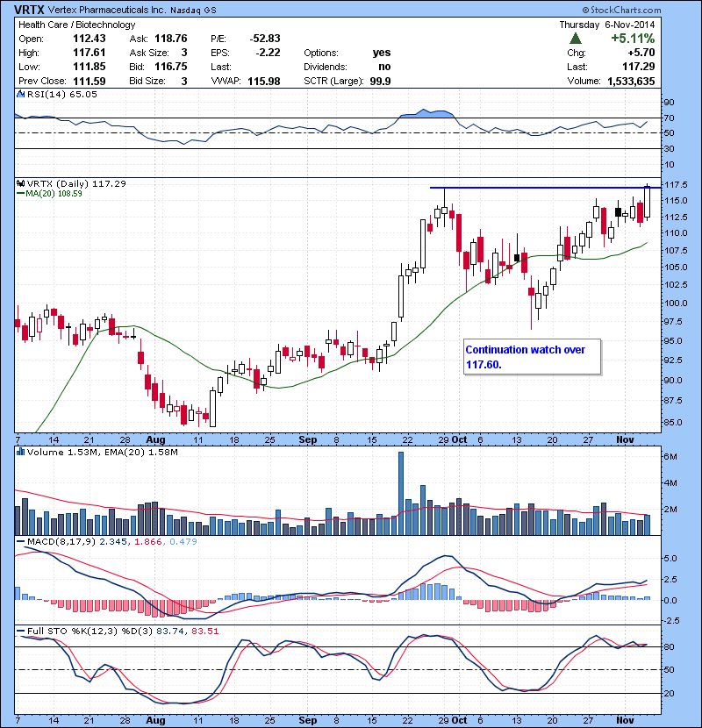Click the +5.11% percent change
Screen dimensions: 702x728
633,38
